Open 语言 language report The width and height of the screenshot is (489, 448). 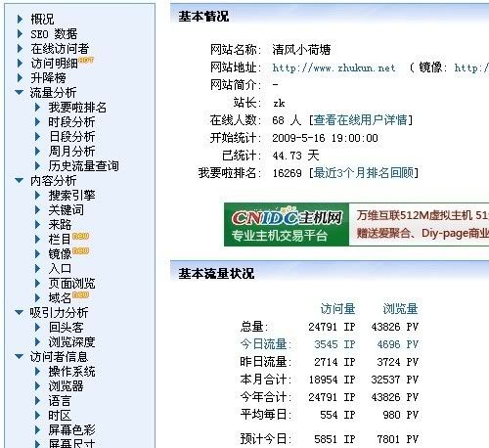[x=60, y=400]
